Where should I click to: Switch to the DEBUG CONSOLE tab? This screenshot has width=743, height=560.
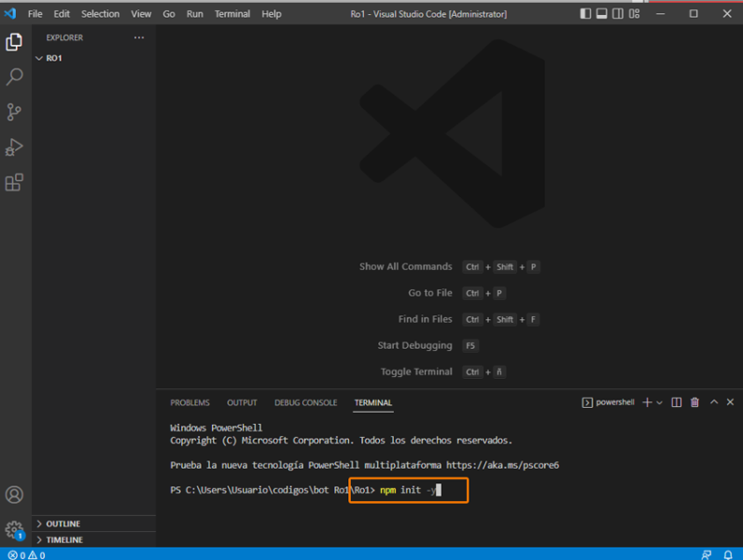tap(305, 402)
